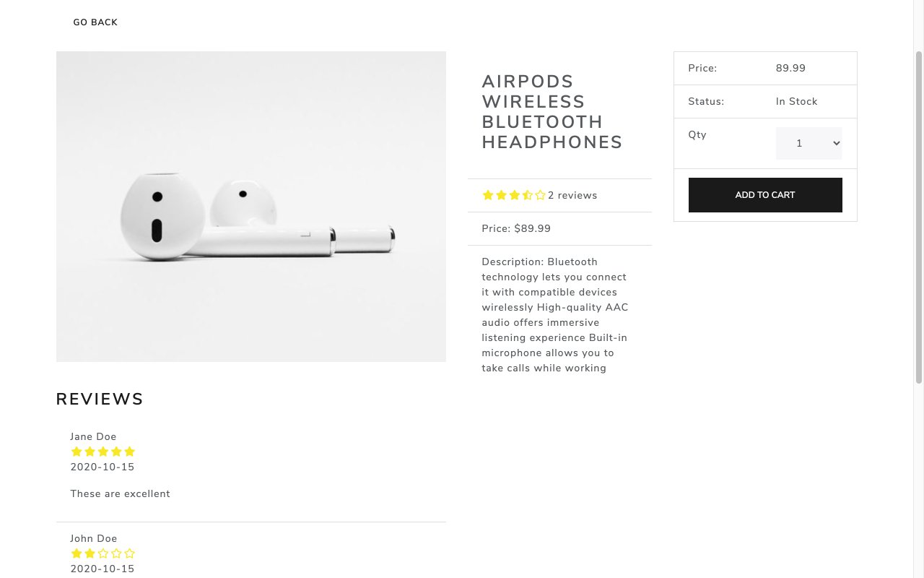The height and width of the screenshot is (578, 924).
Task: Click the 'In Stock' status text
Action: 796,101
